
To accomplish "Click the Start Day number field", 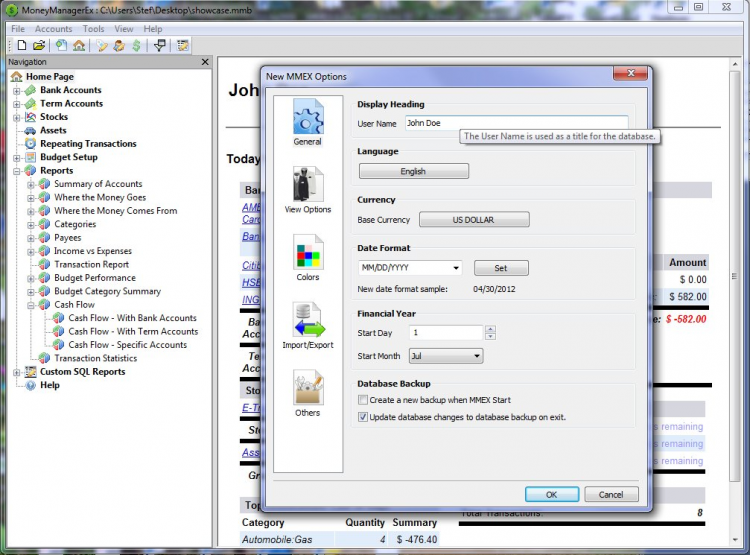I will click(x=446, y=333).
